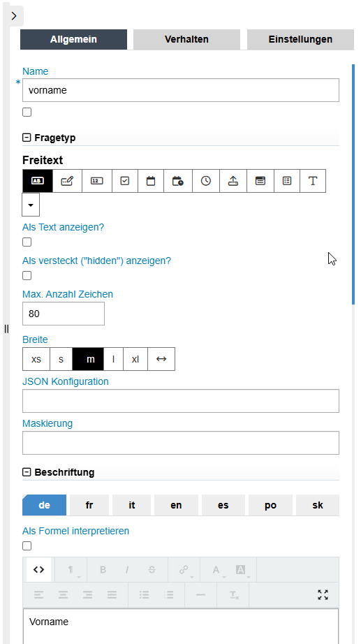Collapse the Beschriftung section

tap(27, 472)
